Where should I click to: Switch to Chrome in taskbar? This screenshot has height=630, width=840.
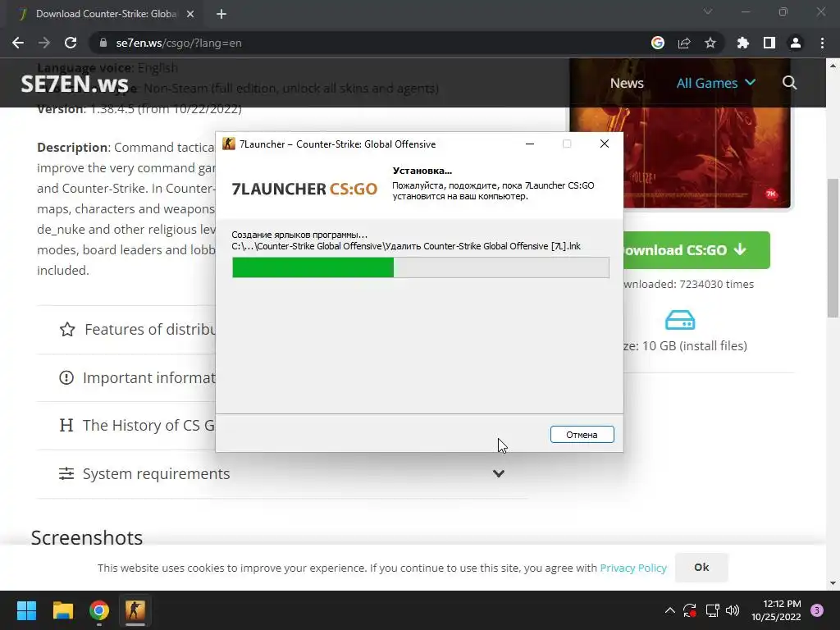[x=99, y=610]
